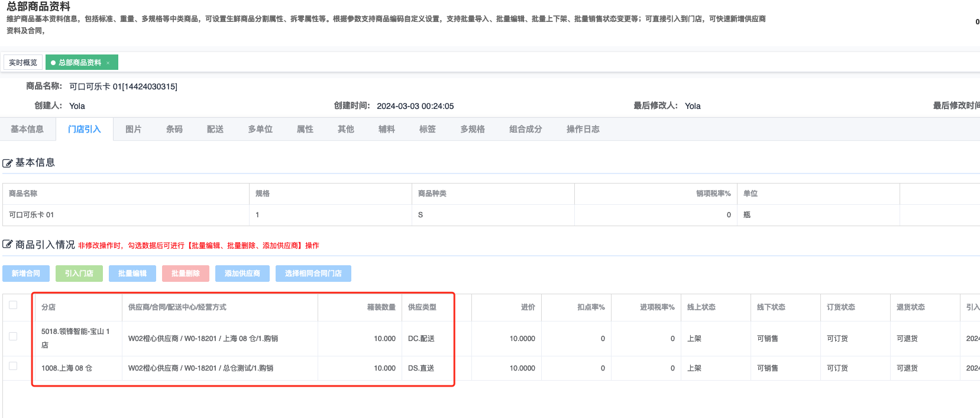The height and width of the screenshot is (418, 980).
Task: View the 组合成分 tab
Action: (525, 129)
